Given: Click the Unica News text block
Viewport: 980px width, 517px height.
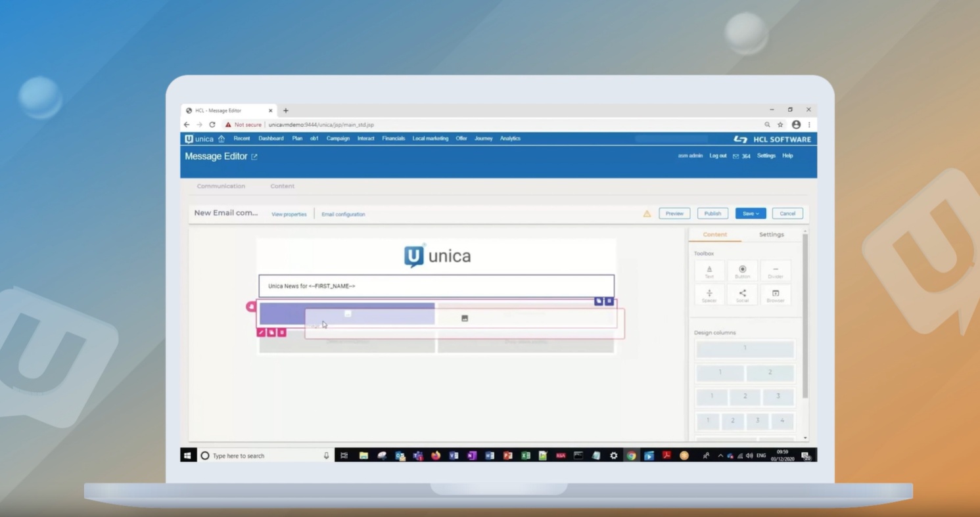Looking at the screenshot, I should [x=436, y=286].
